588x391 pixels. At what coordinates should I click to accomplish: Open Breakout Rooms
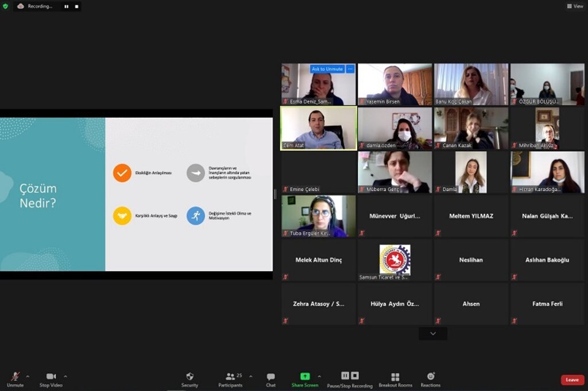[395, 379]
